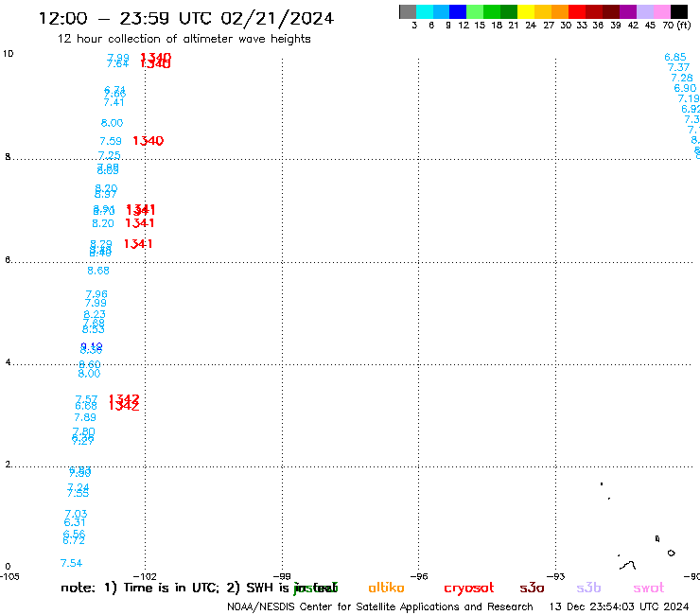Select the 's3a' satellite legend label
The width and height of the screenshot is (700, 615).
532,588
